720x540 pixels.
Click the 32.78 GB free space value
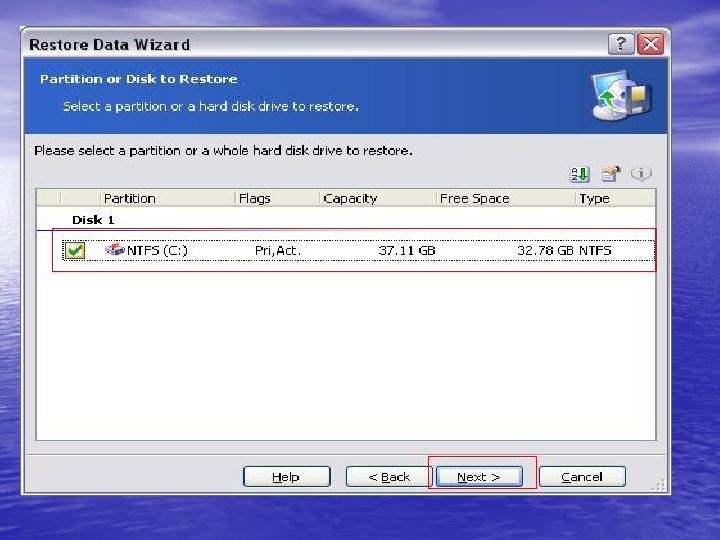[x=546, y=251]
